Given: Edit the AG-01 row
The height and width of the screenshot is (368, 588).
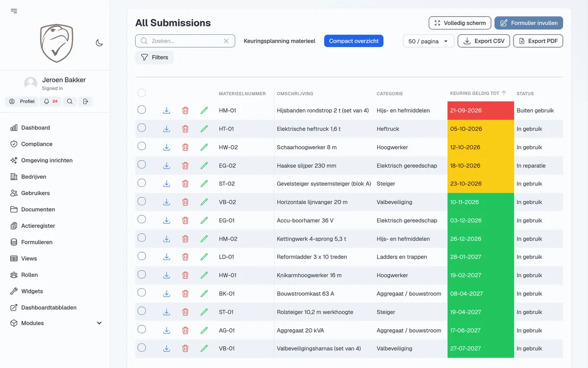Looking at the screenshot, I should 204,331.
